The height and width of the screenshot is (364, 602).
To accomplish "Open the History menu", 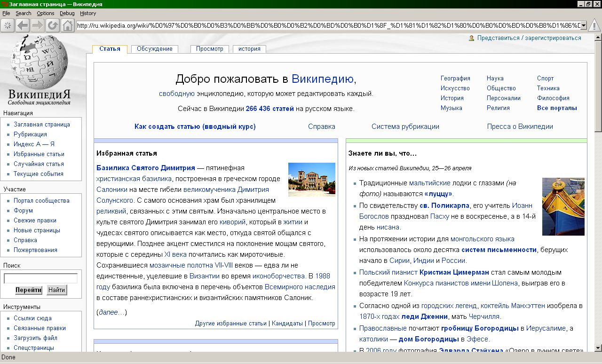I will (88, 13).
